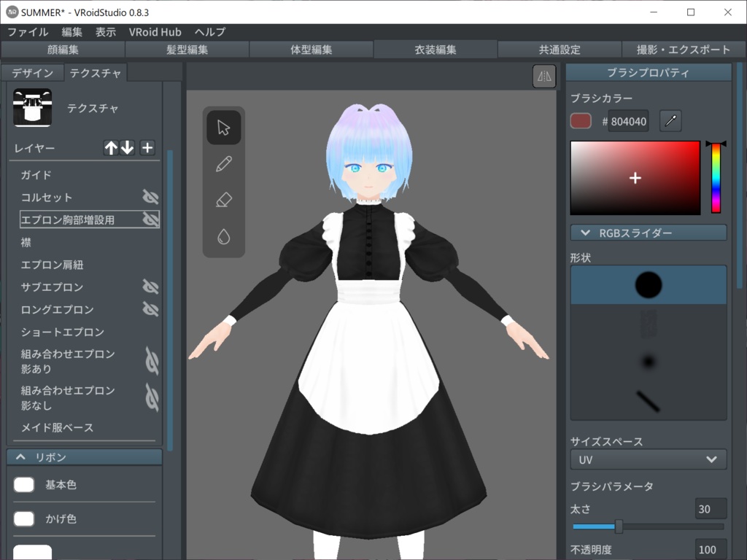
Task: Open the VRoid Hub menu
Action: click(x=155, y=31)
